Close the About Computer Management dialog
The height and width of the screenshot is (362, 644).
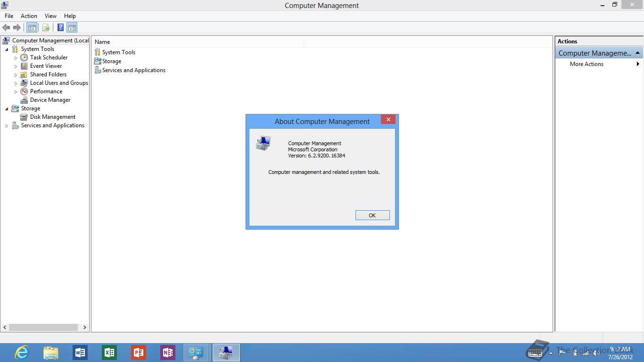(388, 120)
